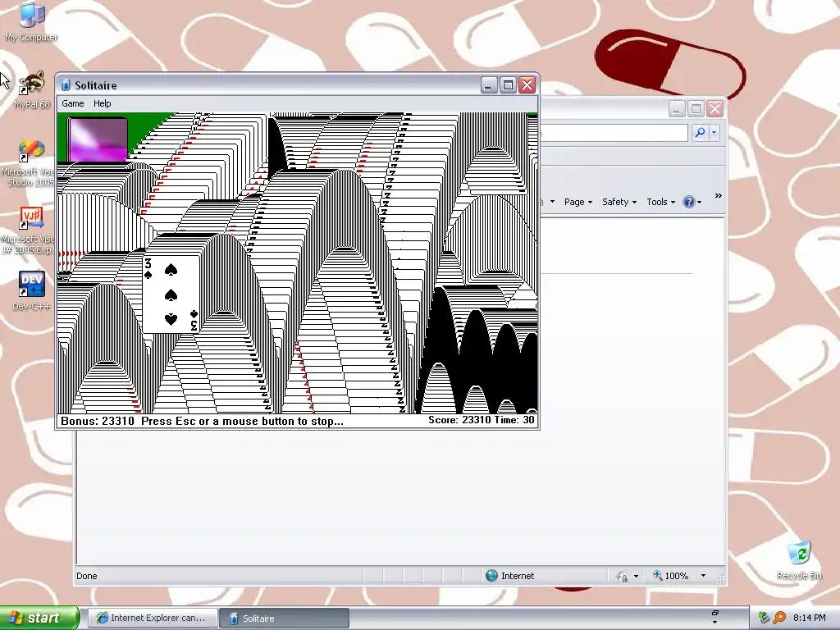Select the Dev-C++ desktop shortcut
The width and height of the screenshot is (840, 630).
(x=31, y=291)
